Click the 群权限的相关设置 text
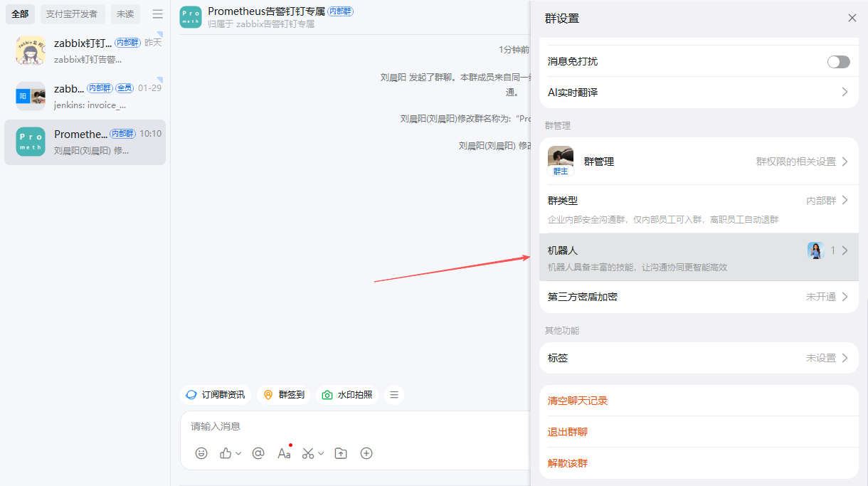868x486 pixels. pyautogui.click(x=796, y=162)
